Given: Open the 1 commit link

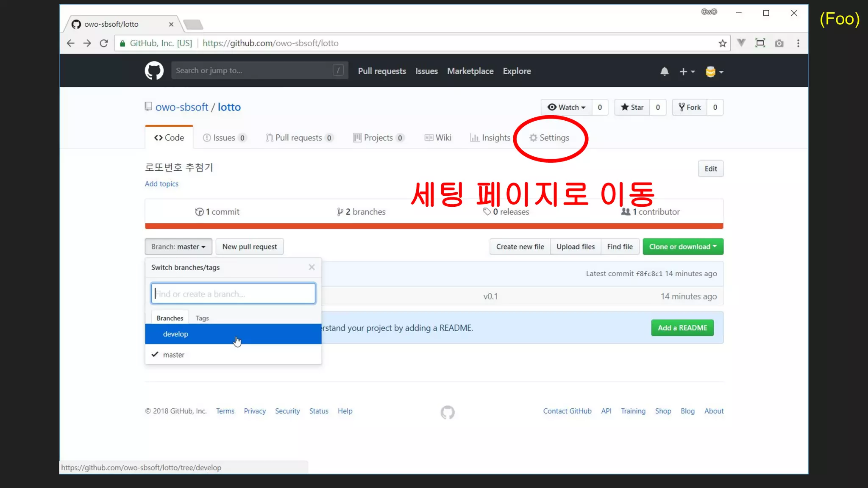Looking at the screenshot, I should [217, 212].
